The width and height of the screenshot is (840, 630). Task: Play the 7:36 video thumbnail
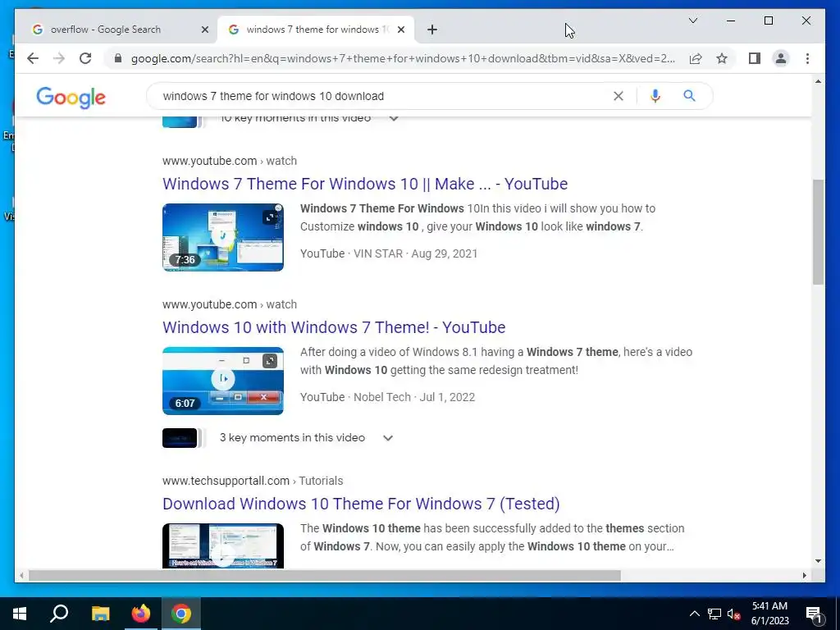[x=223, y=237]
